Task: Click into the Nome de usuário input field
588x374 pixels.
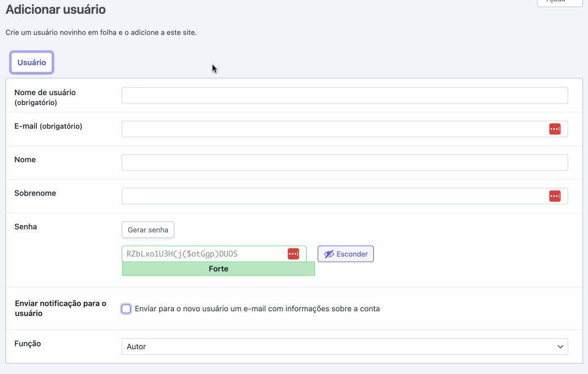Action: [x=345, y=96]
